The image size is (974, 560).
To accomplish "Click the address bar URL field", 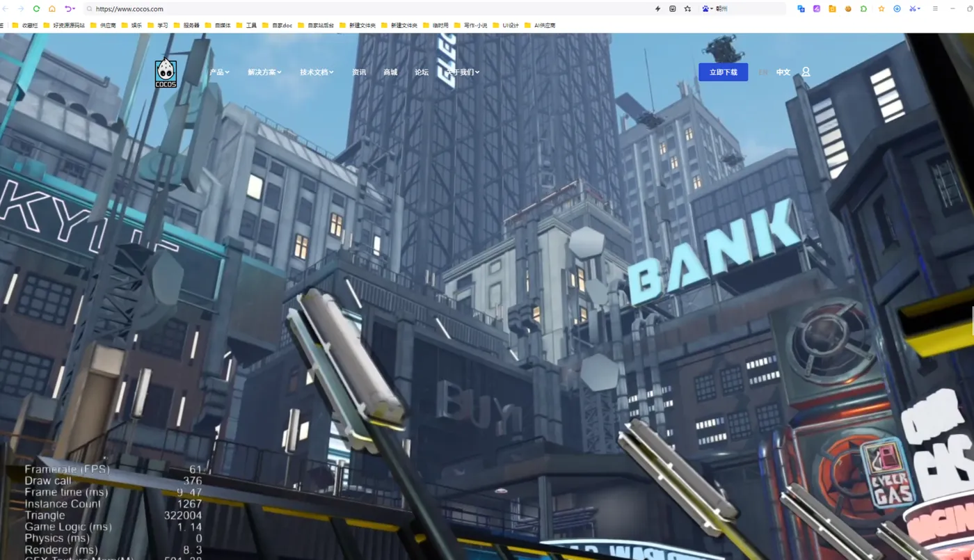I will coord(369,9).
